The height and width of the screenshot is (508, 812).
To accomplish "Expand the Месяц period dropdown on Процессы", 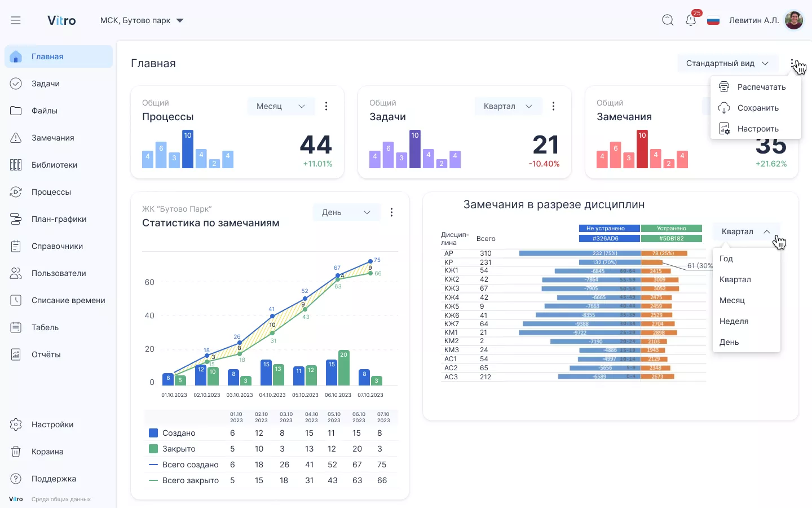I will point(280,106).
